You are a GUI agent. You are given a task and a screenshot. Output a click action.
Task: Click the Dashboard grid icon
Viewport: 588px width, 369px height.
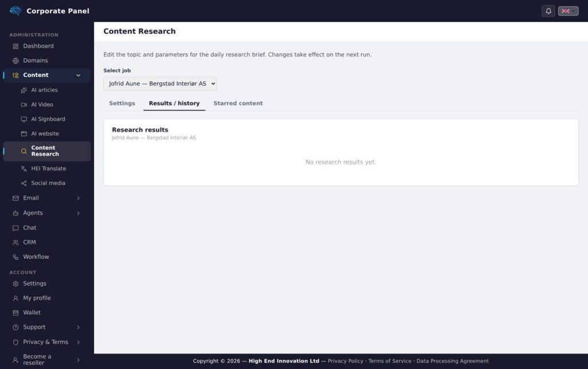click(x=16, y=46)
